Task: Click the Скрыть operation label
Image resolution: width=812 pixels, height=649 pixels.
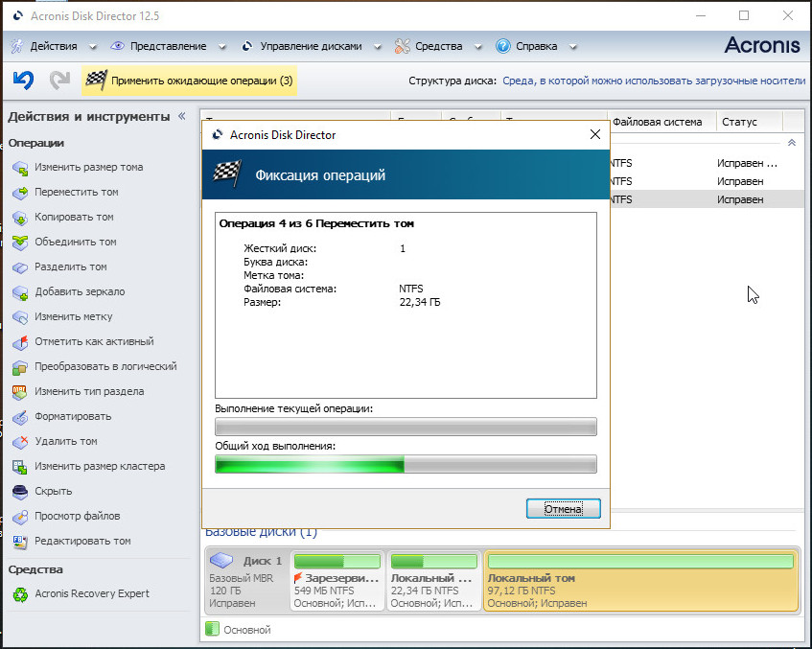Action: [54, 491]
